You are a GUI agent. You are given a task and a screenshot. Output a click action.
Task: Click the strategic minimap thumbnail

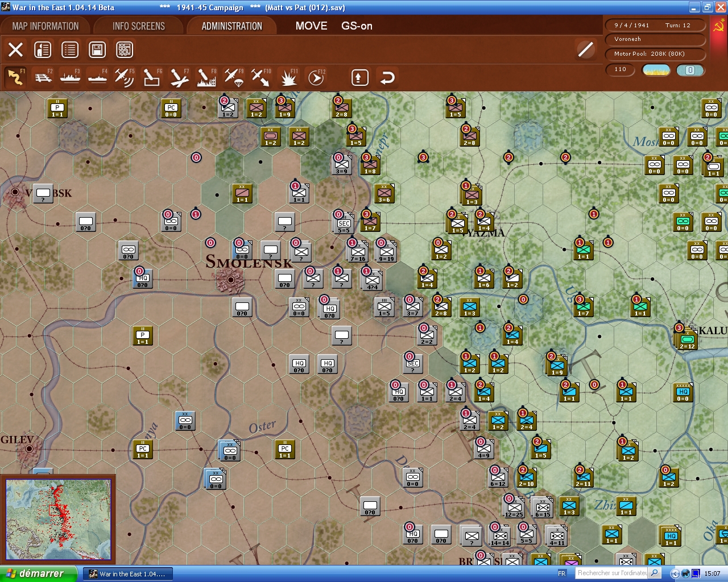[58, 519]
